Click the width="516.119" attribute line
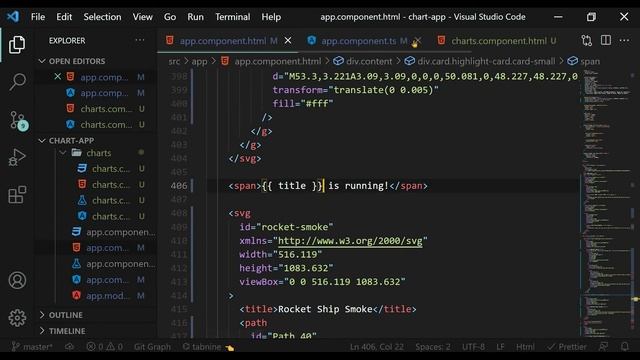640x360 pixels. 280,255
